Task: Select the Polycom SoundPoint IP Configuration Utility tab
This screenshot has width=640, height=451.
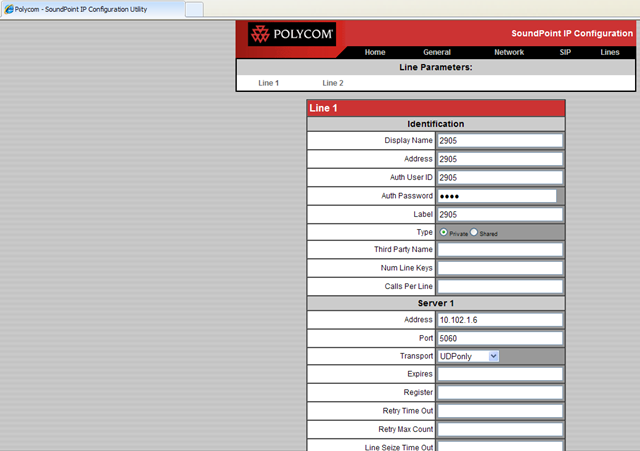Action: click(92, 9)
